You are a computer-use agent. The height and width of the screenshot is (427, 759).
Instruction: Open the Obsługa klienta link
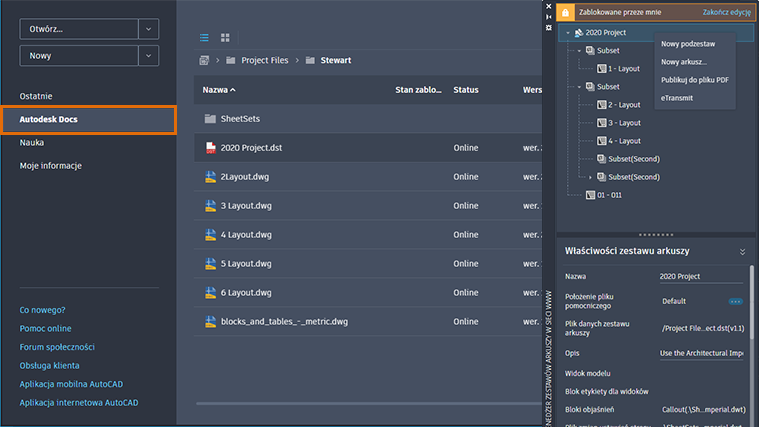(49, 366)
